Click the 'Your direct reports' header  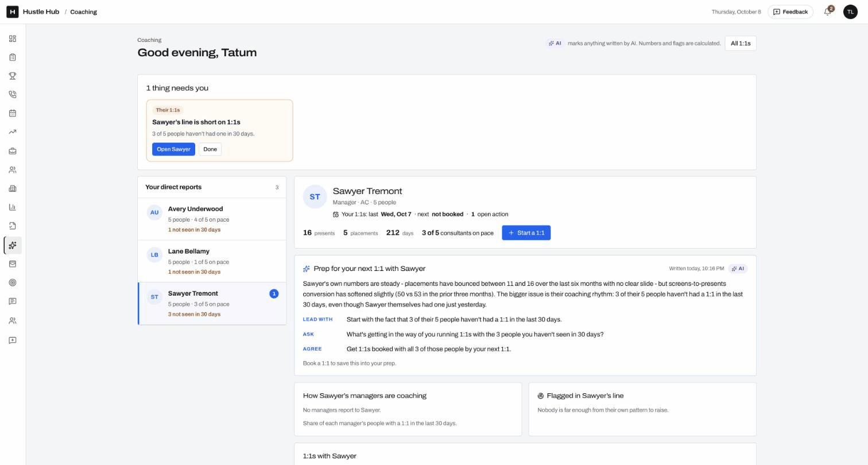(x=173, y=187)
